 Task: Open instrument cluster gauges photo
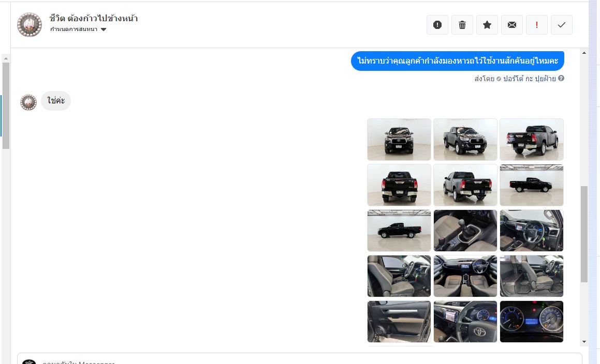point(532,322)
